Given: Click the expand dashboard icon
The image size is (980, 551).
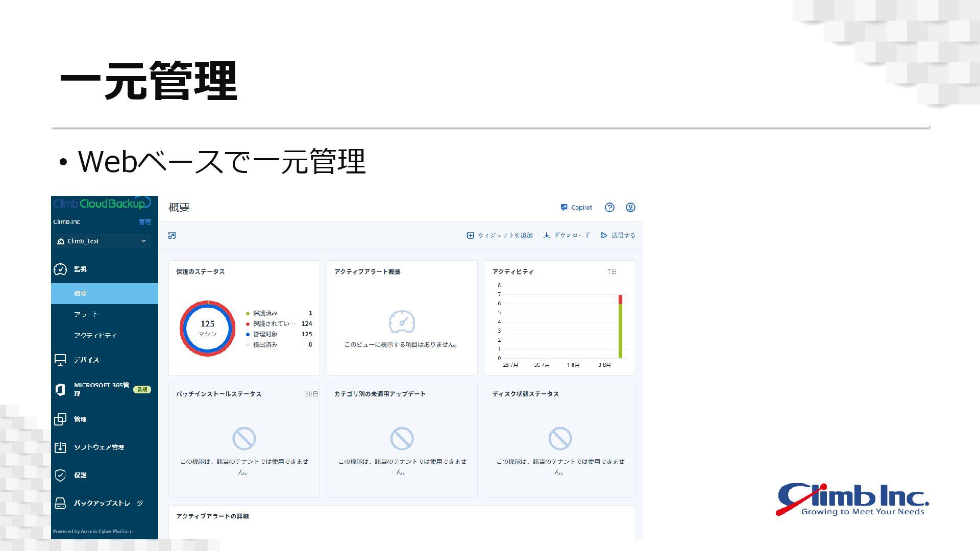Looking at the screenshot, I should tap(172, 235).
